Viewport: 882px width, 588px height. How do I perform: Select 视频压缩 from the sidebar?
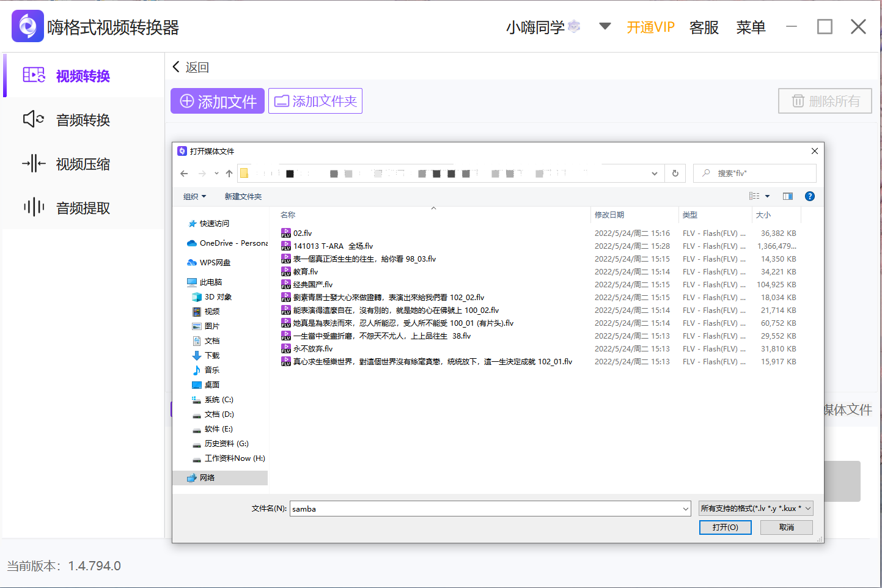tap(84, 163)
